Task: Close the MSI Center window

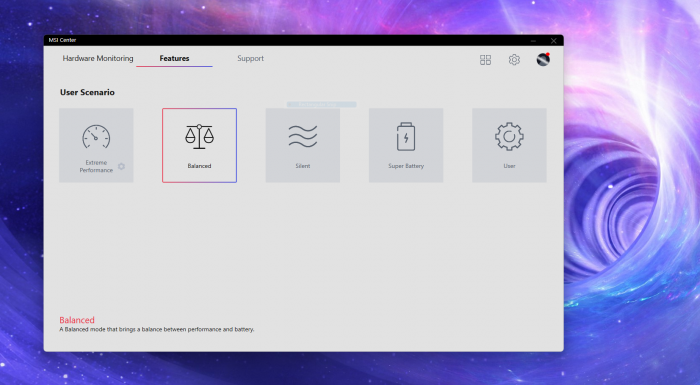Action: 554,41
